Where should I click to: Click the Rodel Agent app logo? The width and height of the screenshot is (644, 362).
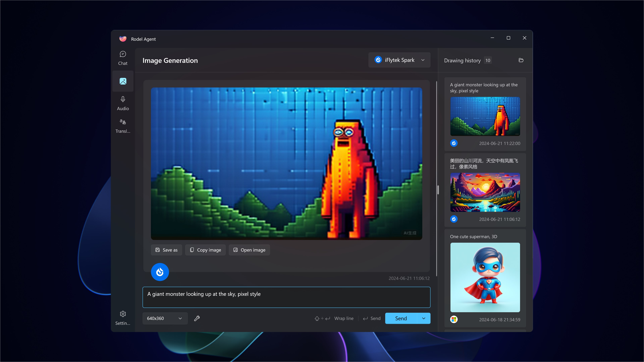coord(123,39)
